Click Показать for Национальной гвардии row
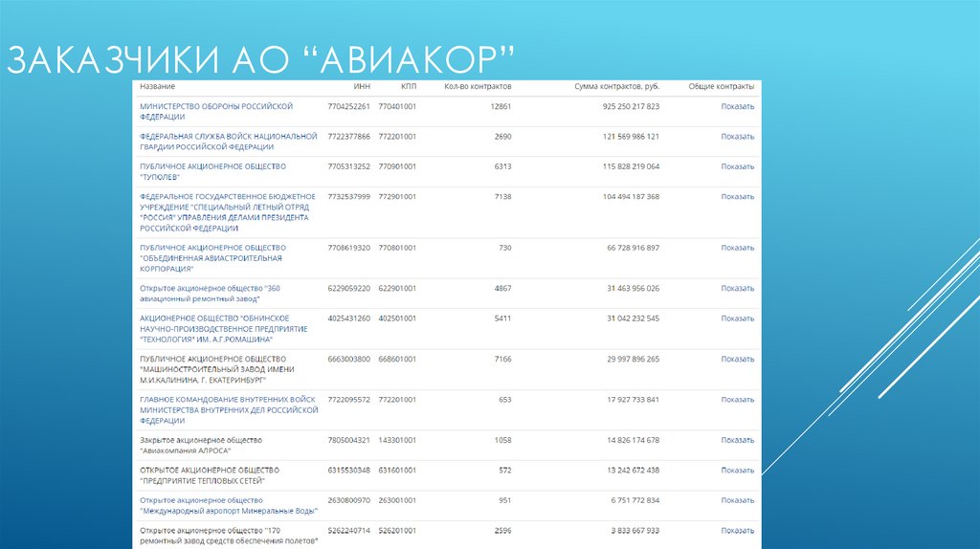 click(738, 136)
